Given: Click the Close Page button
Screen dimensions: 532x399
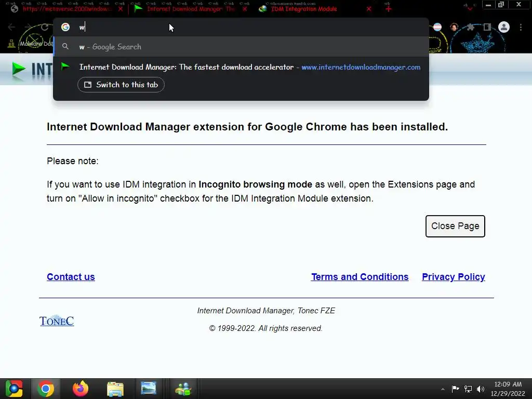Looking at the screenshot, I should pos(455,226).
